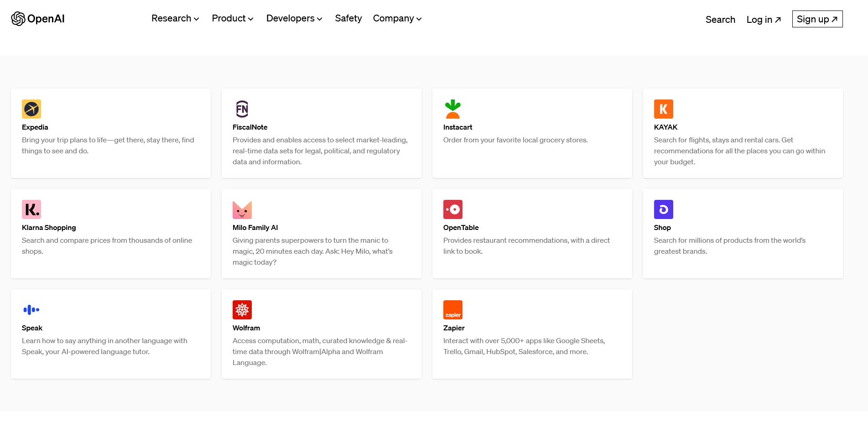
Task: Click the Klarna Shopping title
Action: (49, 228)
